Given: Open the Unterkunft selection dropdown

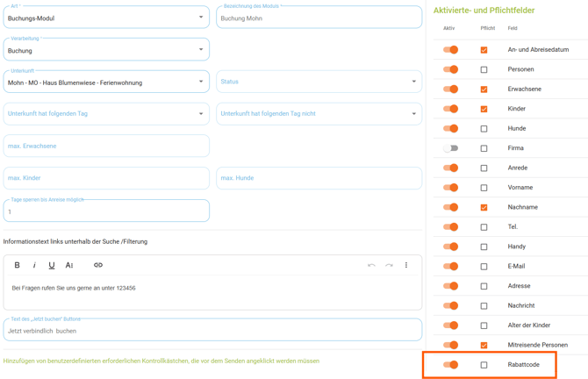Looking at the screenshot, I should pyautogui.click(x=105, y=82).
